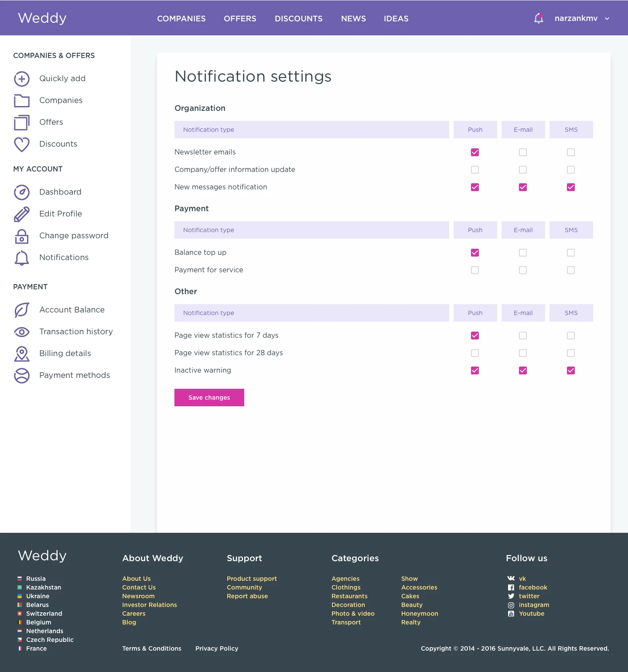This screenshot has height=672, width=628.
Task: Open Dashboard via its gauge icon
Action: click(x=22, y=192)
